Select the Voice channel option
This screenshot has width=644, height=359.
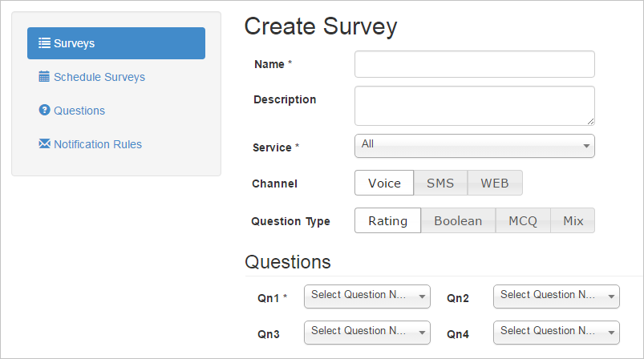click(x=384, y=183)
